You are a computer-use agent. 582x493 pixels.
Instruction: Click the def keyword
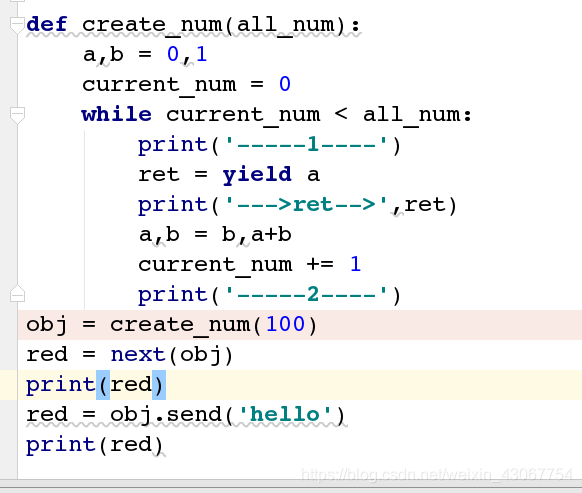(x=47, y=25)
